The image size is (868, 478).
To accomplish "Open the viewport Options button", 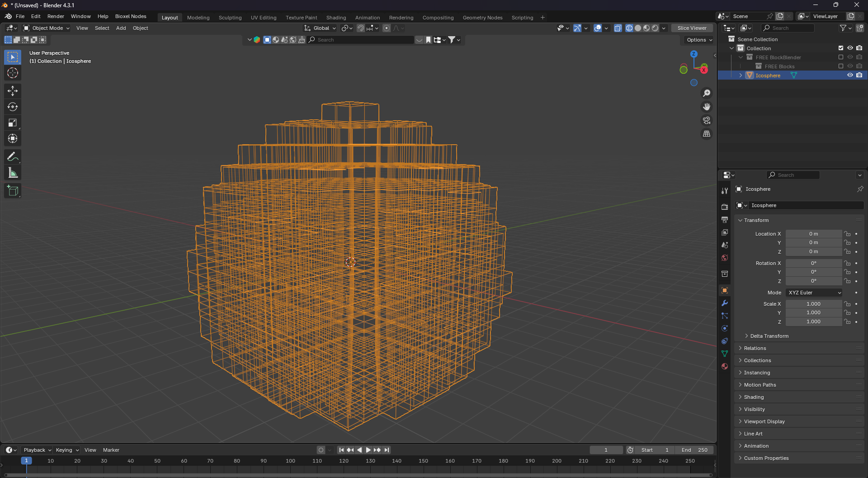I will (x=699, y=40).
